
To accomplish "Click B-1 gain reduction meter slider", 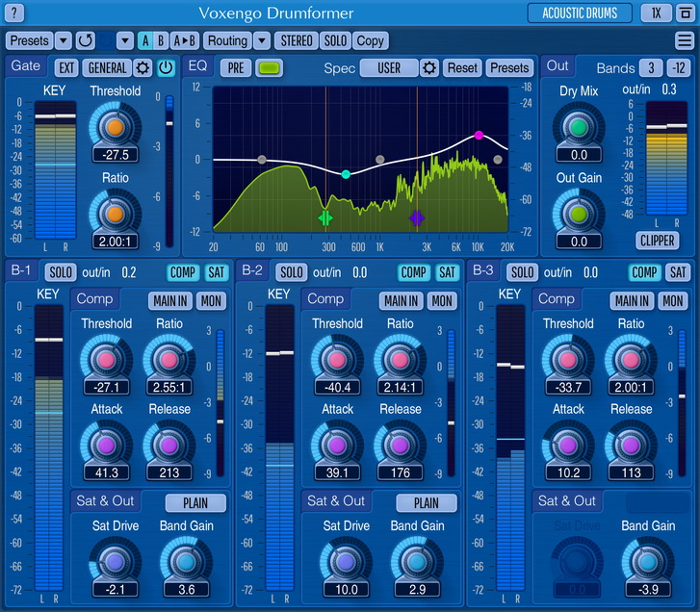I will [x=220, y=403].
